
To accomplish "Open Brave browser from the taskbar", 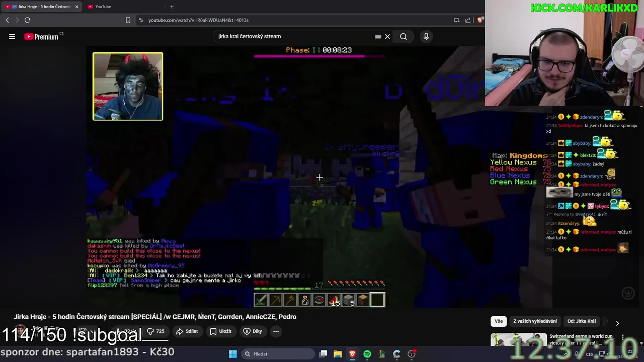I will [x=352, y=354].
